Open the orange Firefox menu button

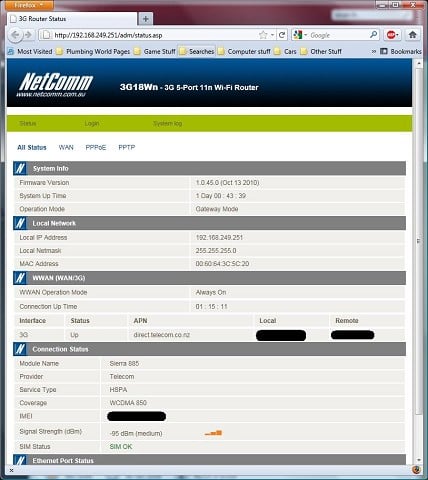click(29, 5)
